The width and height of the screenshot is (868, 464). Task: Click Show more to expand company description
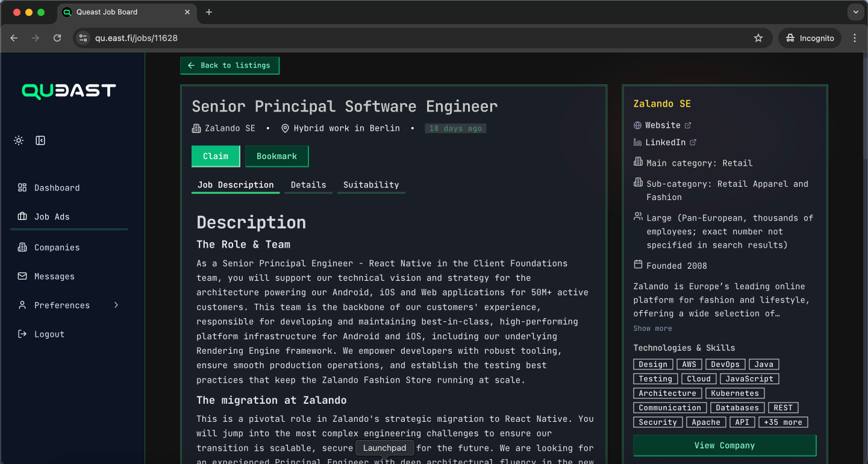click(x=652, y=328)
